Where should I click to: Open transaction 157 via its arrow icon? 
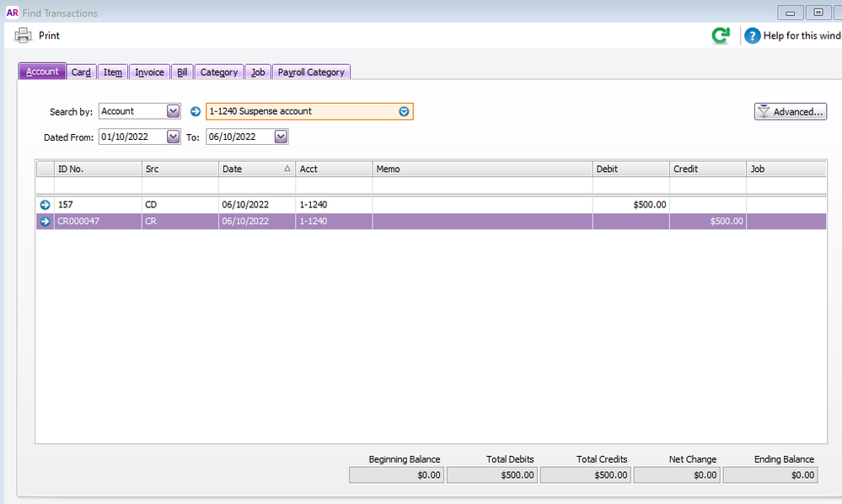point(46,205)
